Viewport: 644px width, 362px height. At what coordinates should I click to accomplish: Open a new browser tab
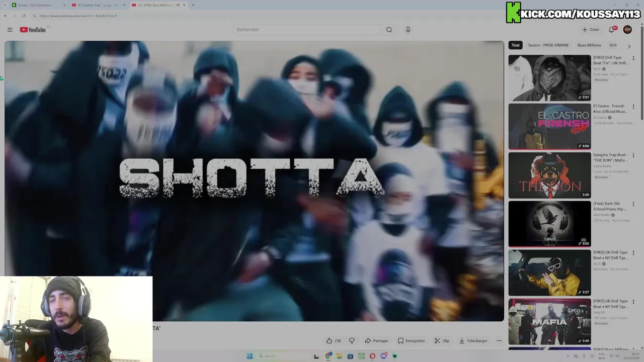click(x=193, y=5)
